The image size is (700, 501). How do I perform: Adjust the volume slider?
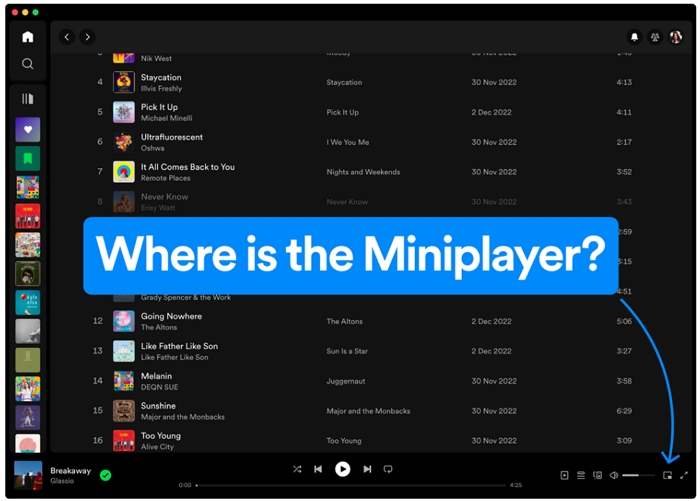tap(638, 476)
